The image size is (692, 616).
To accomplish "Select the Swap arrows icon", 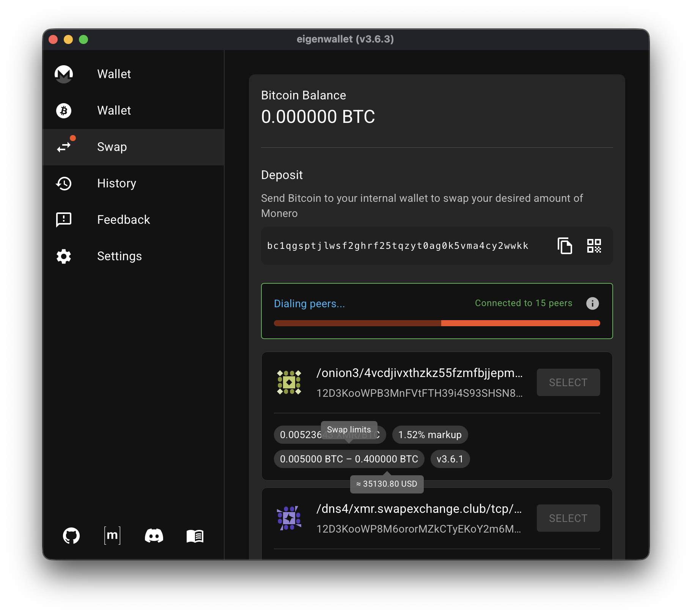I will point(64,147).
